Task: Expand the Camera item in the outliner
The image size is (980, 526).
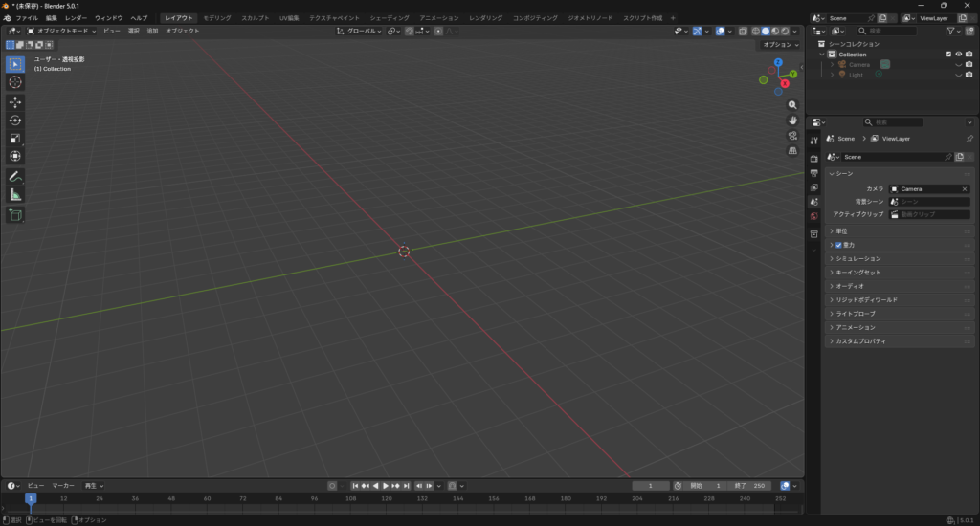Action: point(832,65)
